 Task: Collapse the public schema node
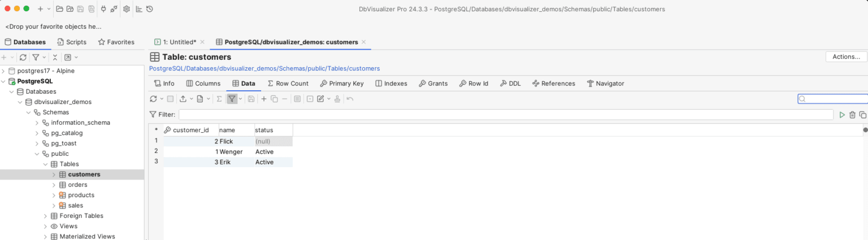(37, 154)
